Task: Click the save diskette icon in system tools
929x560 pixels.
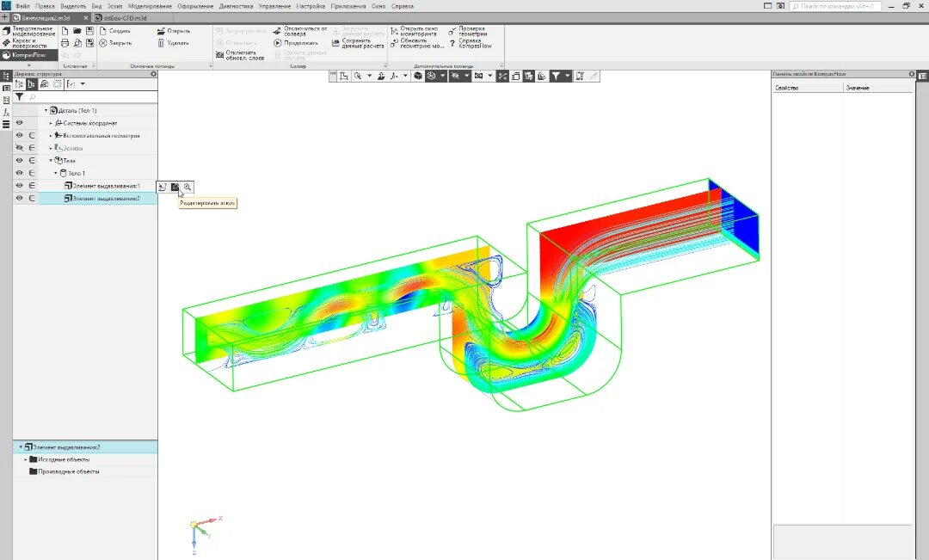Action: coord(90,31)
